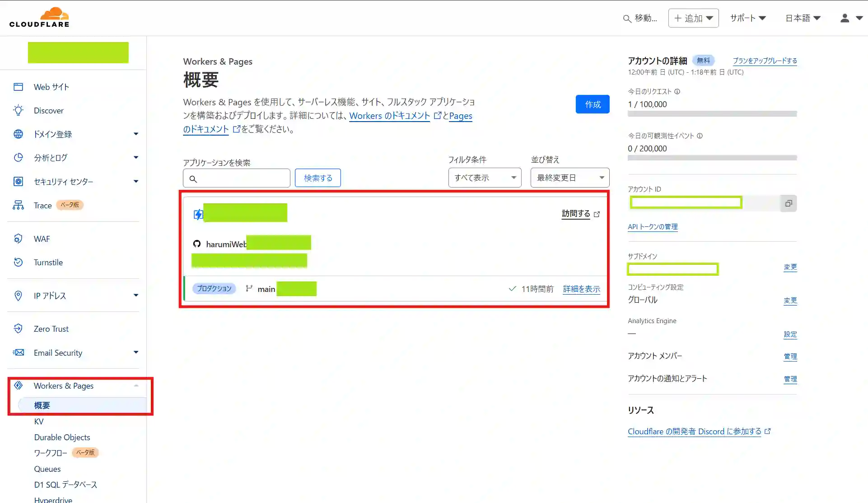Expand the セキュリティ センター sidebar section
This screenshot has height=503, width=868.
(136, 181)
